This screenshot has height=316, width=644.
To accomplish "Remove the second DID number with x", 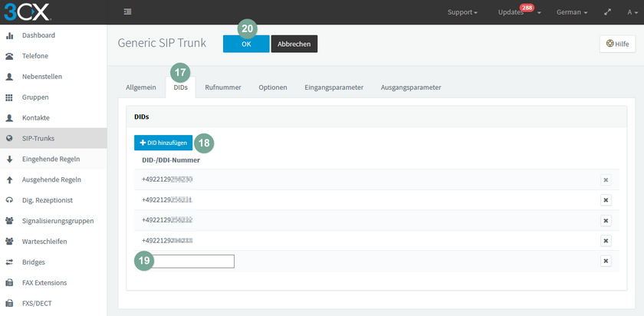I will [x=606, y=200].
